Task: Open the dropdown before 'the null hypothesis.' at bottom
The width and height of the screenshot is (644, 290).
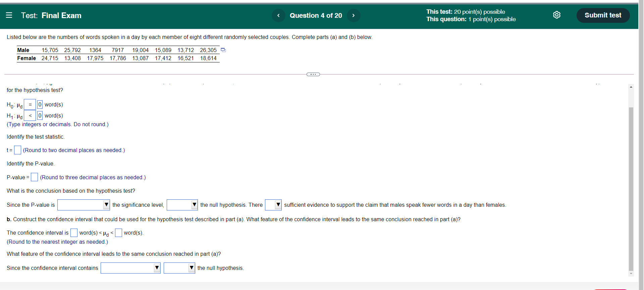Action: click(179, 268)
